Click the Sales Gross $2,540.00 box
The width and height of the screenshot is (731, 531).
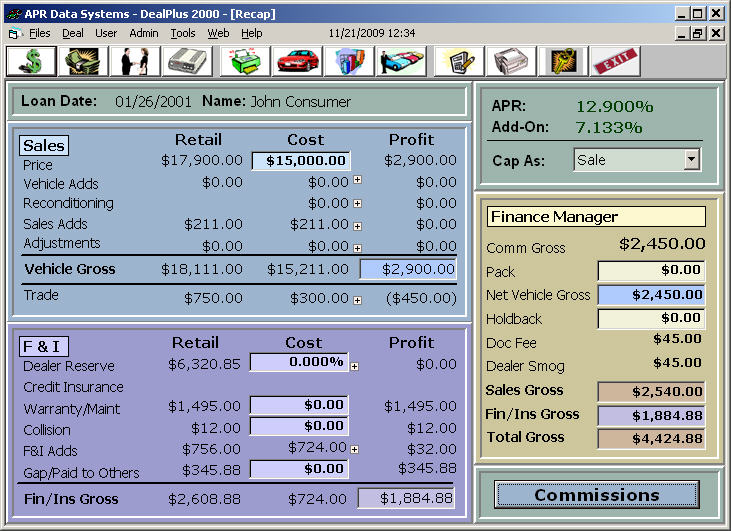tap(651, 392)
